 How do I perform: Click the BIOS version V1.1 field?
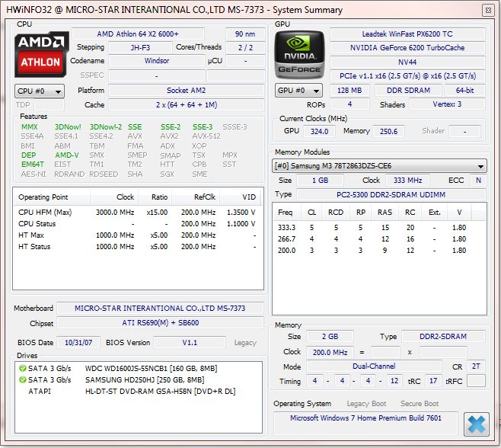(x=190, y=343)
